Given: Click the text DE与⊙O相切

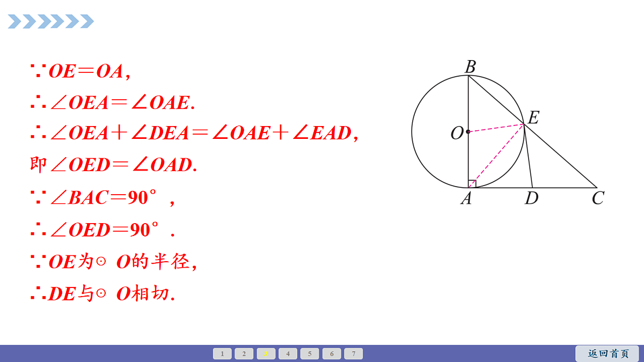Looking at the screenshot, I should [103, 294].
